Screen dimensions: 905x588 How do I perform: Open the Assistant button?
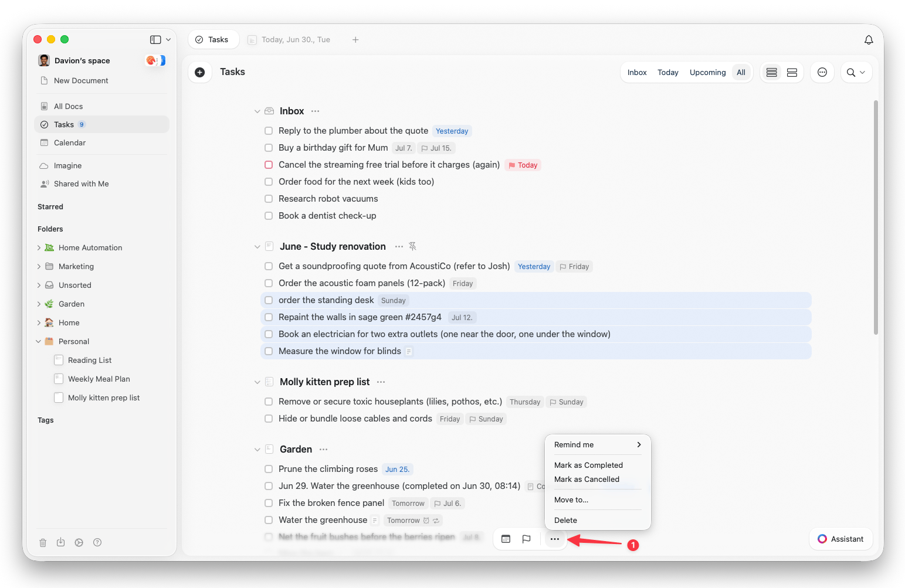coord(840,539)
